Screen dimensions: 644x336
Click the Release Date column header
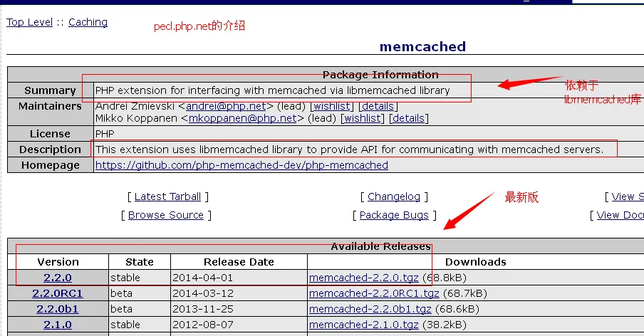pyautogui.click(x=239, y=262)
